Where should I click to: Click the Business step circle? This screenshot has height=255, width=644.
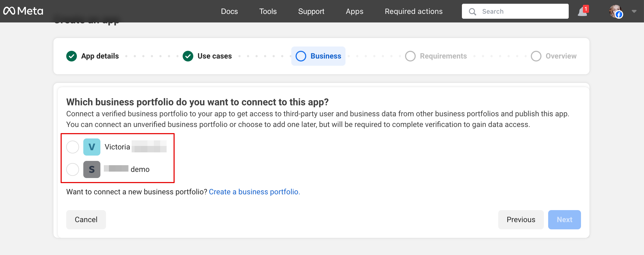(x=301, y=56)
